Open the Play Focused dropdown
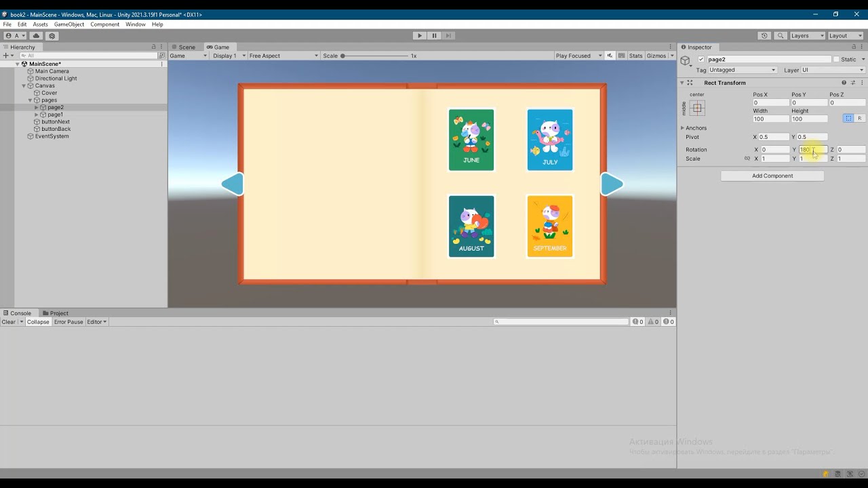 click(577, 56)
